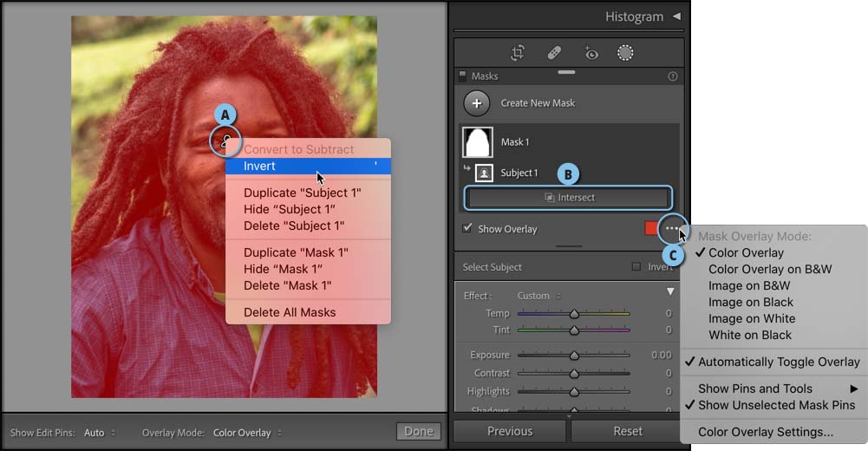Click the Exposure slider handle

pyautogui.click(x=574, y=356)
